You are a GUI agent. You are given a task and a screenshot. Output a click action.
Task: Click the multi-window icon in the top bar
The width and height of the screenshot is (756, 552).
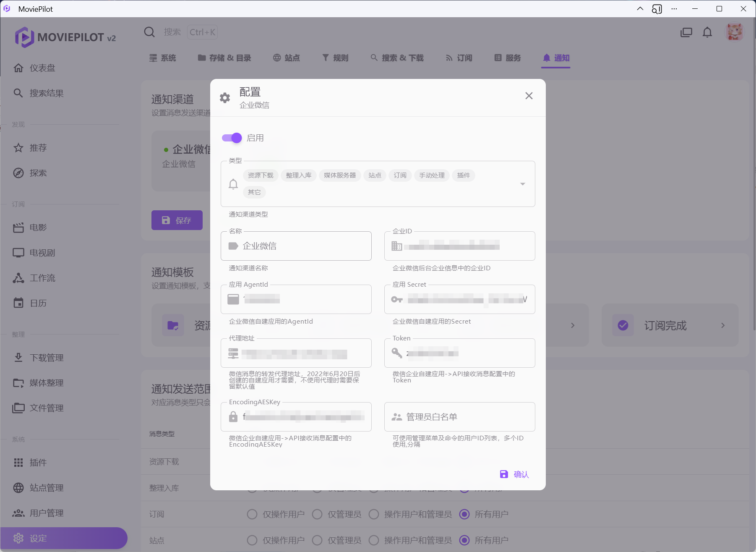click(686, 32)
